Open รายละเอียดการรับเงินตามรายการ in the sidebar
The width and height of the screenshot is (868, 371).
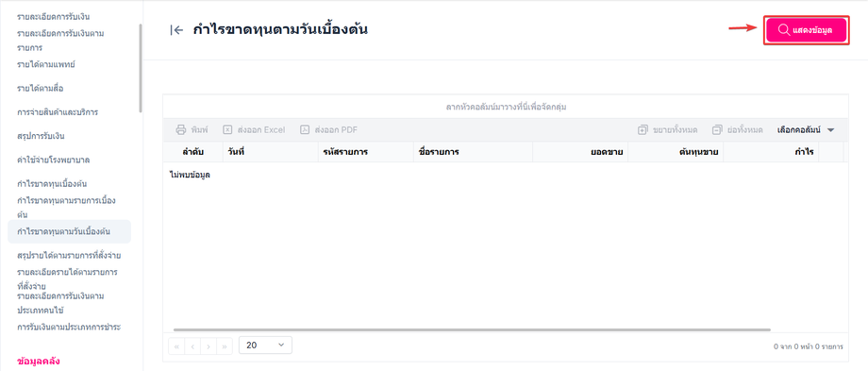(61, 41)
